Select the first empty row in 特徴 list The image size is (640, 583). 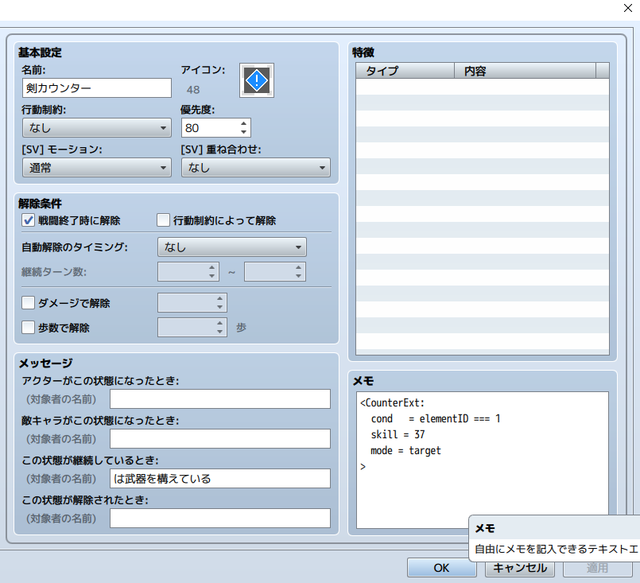(482, 87)
